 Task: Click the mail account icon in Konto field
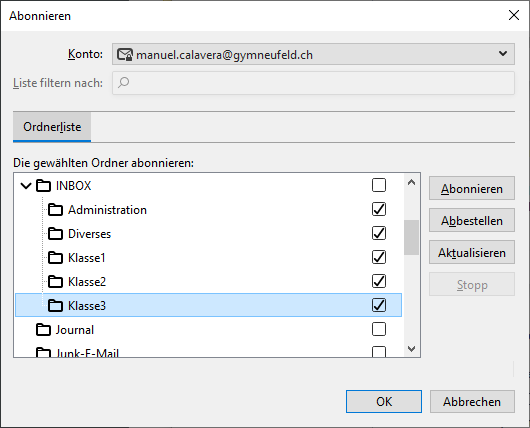pos(124,54)
